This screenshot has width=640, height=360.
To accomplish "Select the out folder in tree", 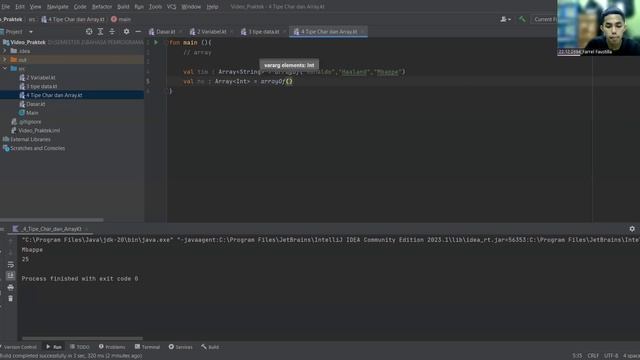I will pyautogui.click(x=72, y=60).
